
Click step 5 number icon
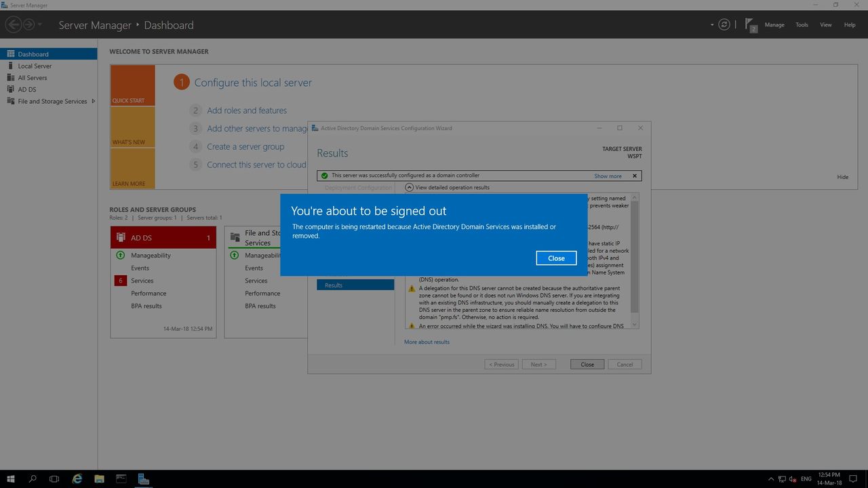[x=196, y=165]
